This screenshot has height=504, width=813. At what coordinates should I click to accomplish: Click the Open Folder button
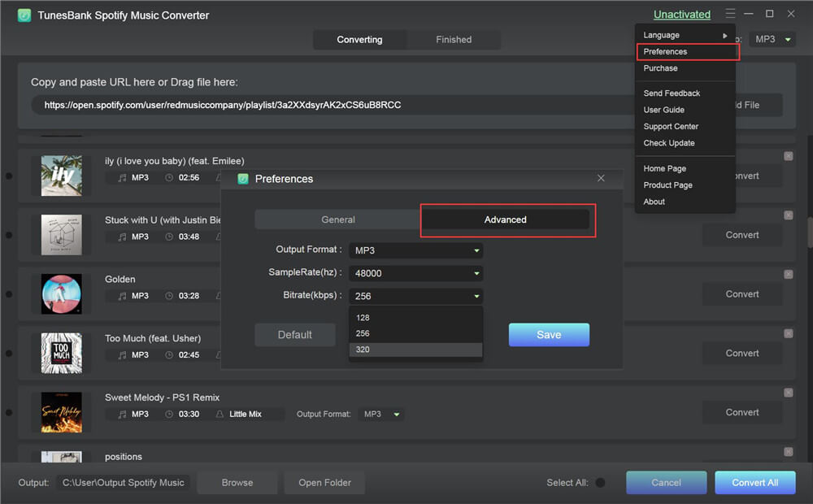tap(324, 483)
